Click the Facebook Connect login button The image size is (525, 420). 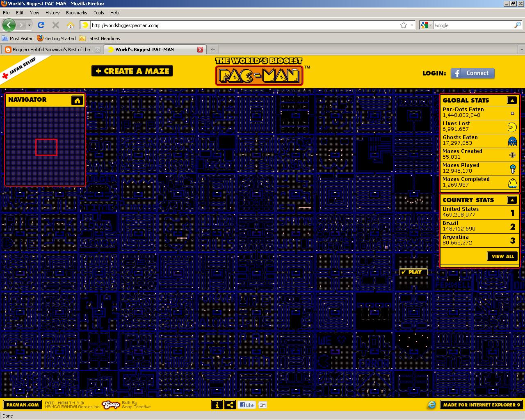click(x=472, y=73)
